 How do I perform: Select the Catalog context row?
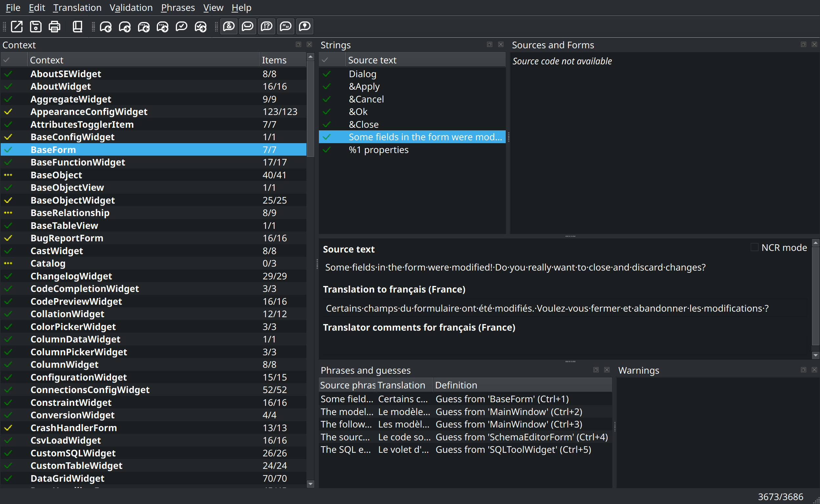tap(153, 263)
